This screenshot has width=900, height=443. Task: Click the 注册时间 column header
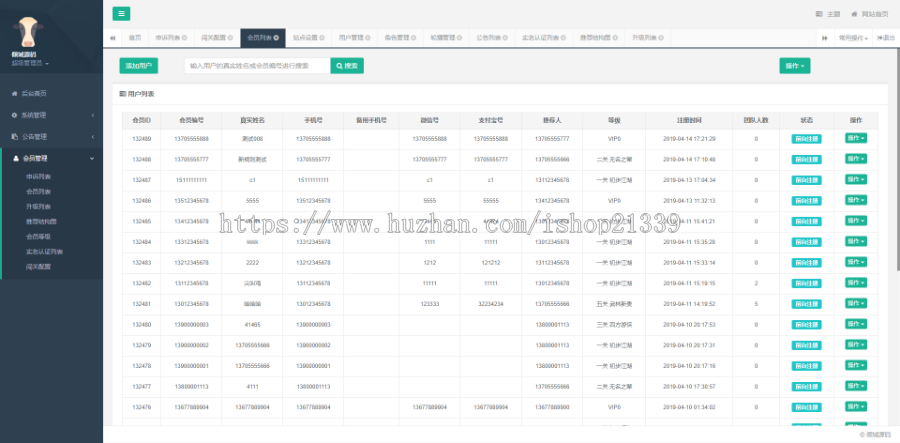pos(689,121)
